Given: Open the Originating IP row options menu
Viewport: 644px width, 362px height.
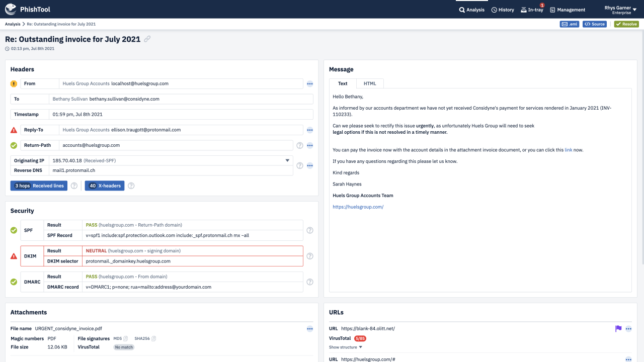Looking at the screenshot, I should tap(310, 165).
